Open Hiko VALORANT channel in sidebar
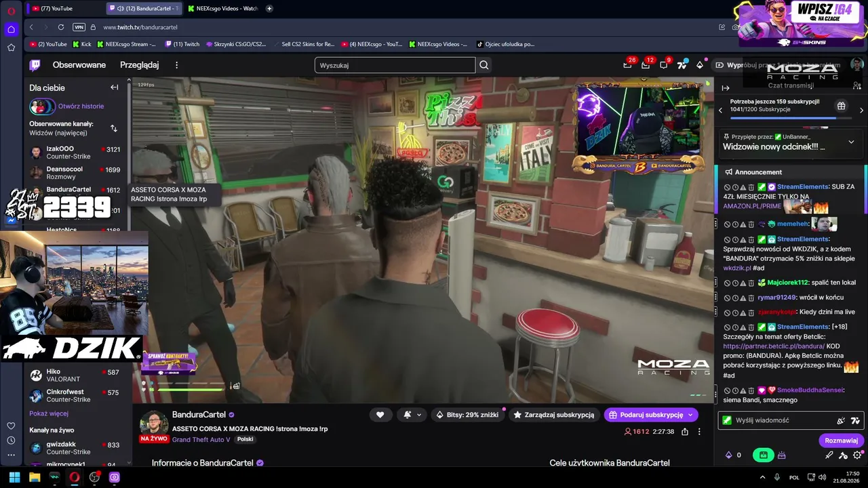 (75, 375)
